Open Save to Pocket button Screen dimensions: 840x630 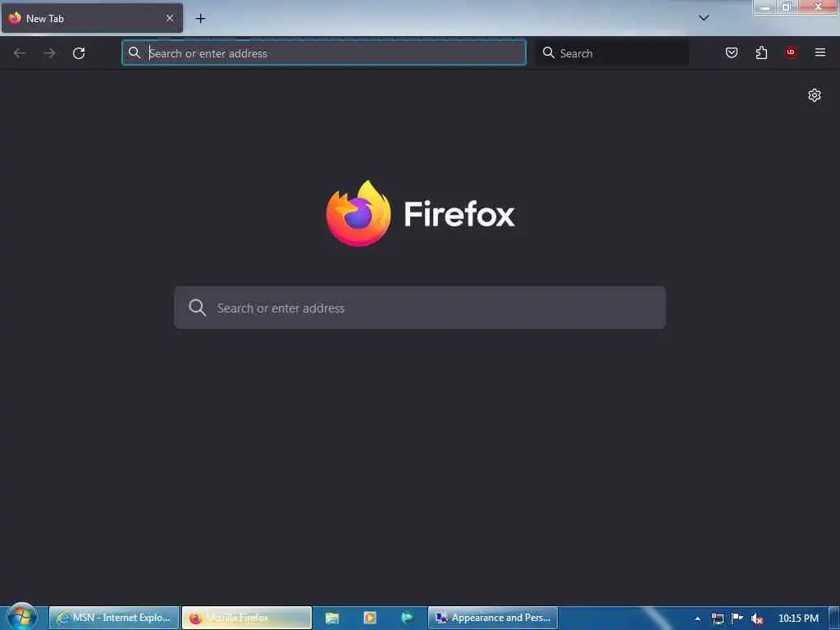732,52
